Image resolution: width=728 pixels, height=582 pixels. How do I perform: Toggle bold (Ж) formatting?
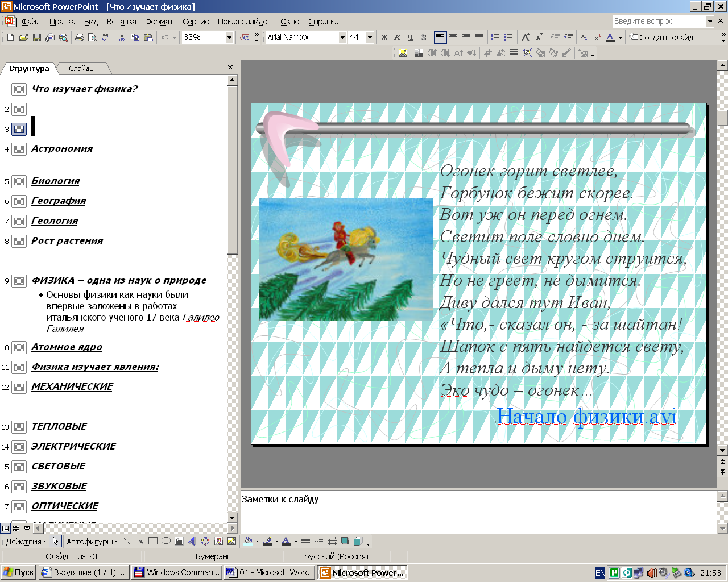tap(384, 38)
